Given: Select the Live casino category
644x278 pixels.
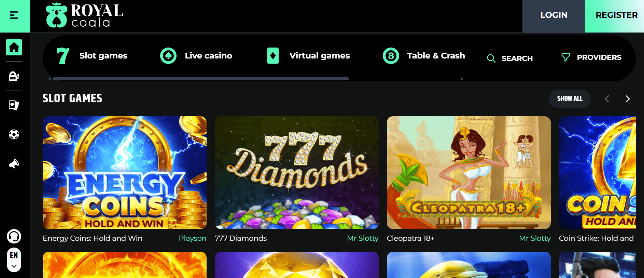Looking at the screenshot, I should click(x=196, y=56).
